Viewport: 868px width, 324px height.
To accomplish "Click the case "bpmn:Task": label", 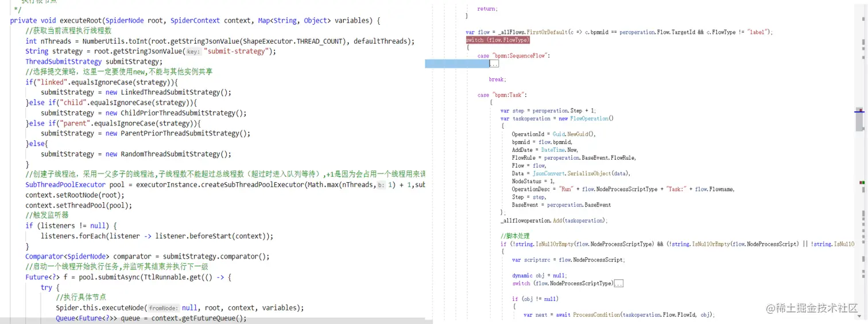I will (x=502, y=95).
